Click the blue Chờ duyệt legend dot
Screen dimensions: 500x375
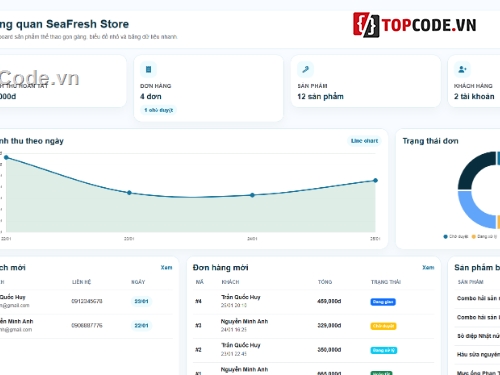pyautogui.click(x=445, y=237)
